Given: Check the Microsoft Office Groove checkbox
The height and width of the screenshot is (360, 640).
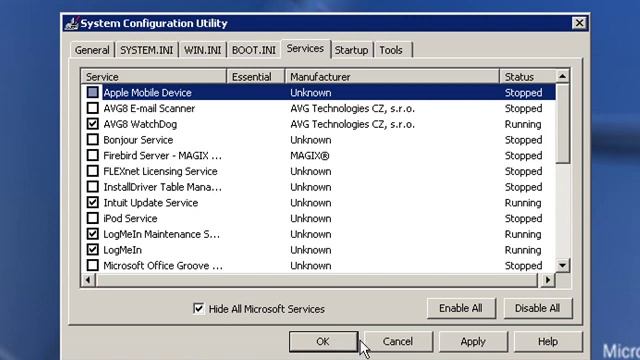Looking at the screenshot, I should click(x=93, y=265).
